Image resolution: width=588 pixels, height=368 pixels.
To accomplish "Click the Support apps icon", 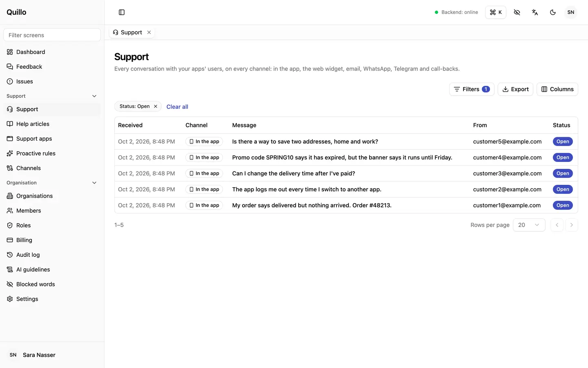I will [10, 139].
